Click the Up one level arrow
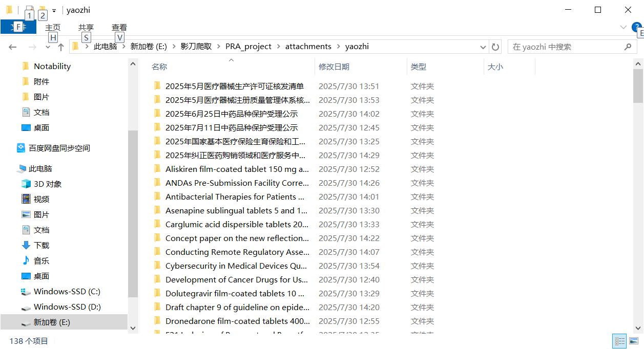 coord(61,47)
